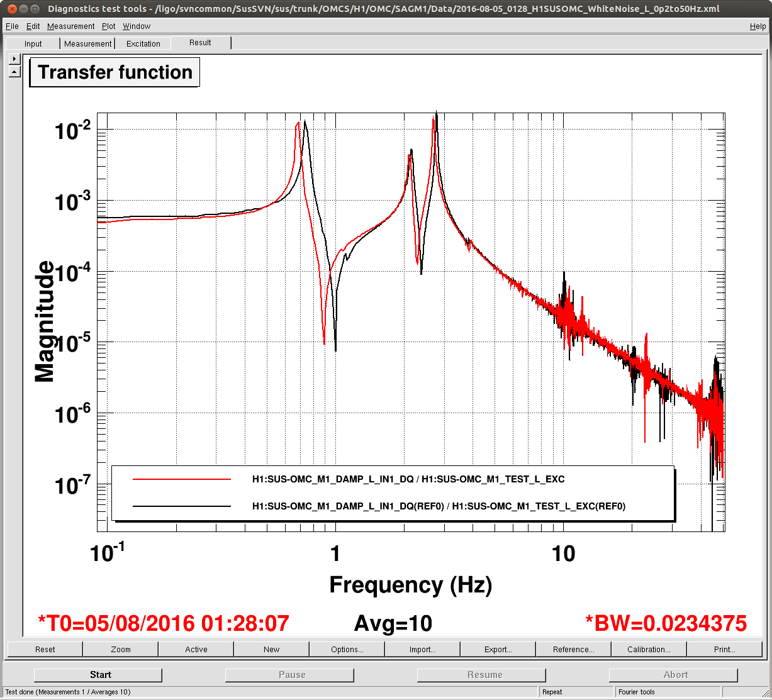Viewport: 772px width, 700px height.
Task: Open the File menu
Action: click(x=12, y=26)
